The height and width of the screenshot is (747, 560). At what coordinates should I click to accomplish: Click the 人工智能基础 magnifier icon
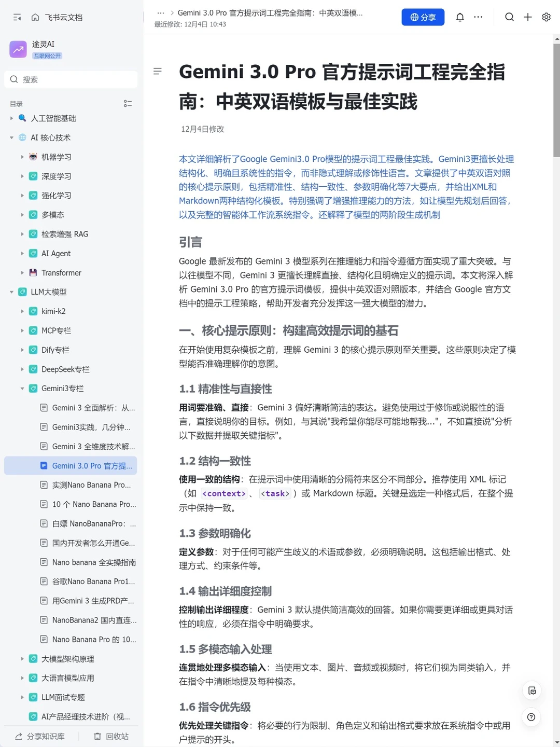22,118
